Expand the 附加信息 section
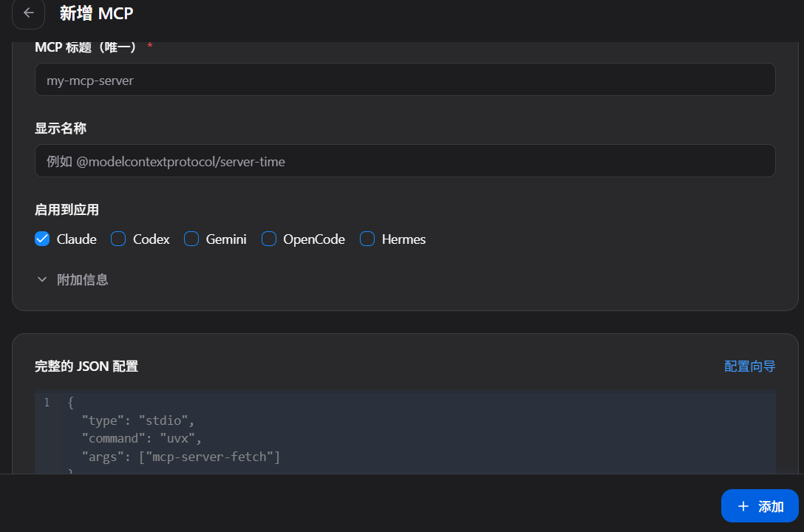804x532 pixels. [x=72, y=280]
